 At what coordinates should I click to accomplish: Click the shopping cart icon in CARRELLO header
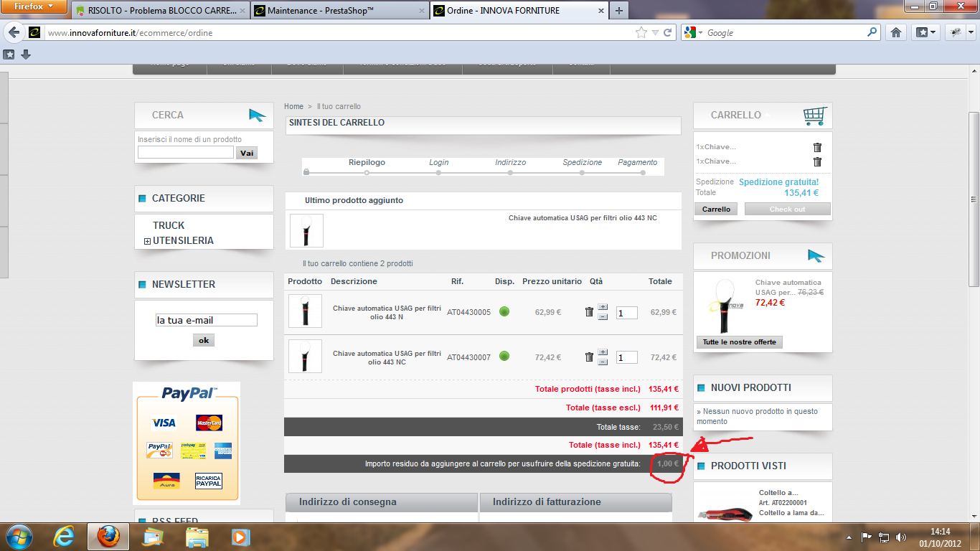pyautogui.click(x=815, y=115)
